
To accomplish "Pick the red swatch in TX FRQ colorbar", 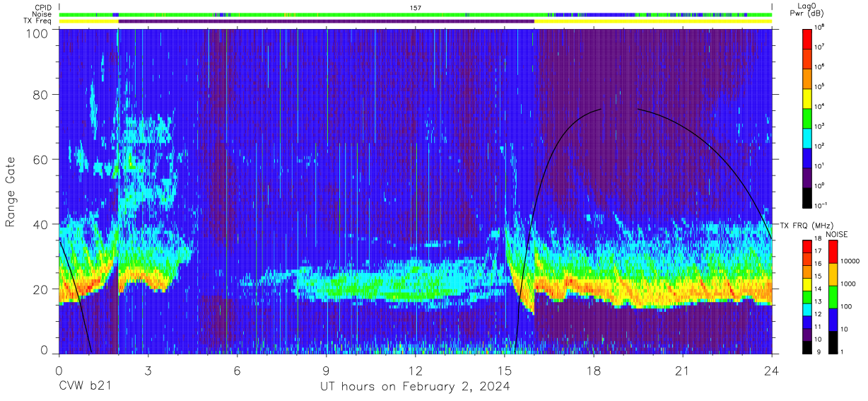I will pyautogui.click(x=807, y=246).
